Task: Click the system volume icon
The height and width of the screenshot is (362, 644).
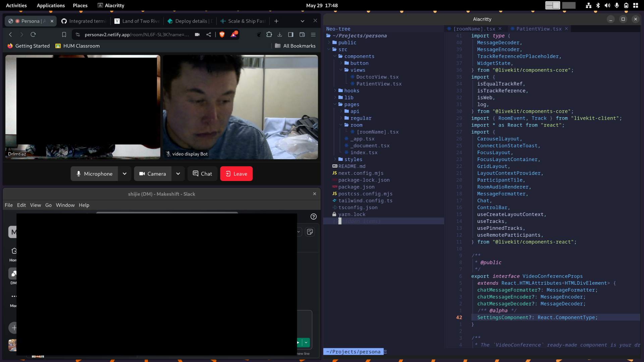Action: [607, 5]
